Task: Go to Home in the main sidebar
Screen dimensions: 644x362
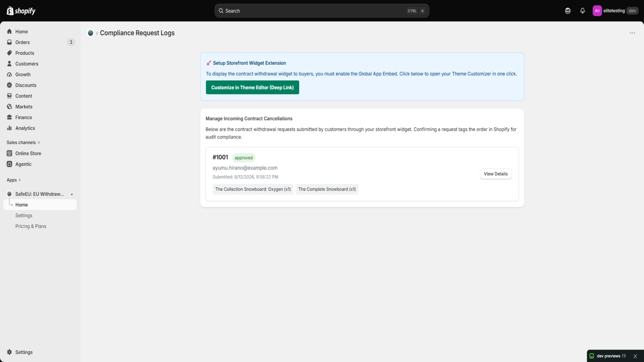Action: [x=40, y=31]
